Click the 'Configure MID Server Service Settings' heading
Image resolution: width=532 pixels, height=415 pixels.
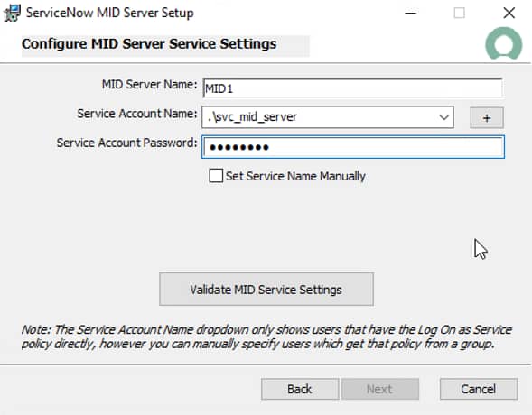click(x=149, y=44)
